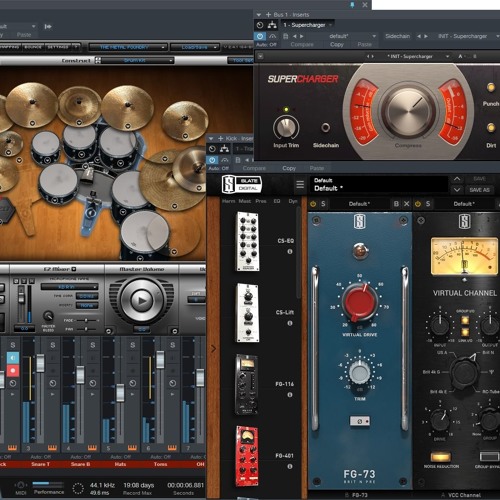Click the Slate Digital logo
Viewport: 500px width, 500px height.
pos(242,184)
